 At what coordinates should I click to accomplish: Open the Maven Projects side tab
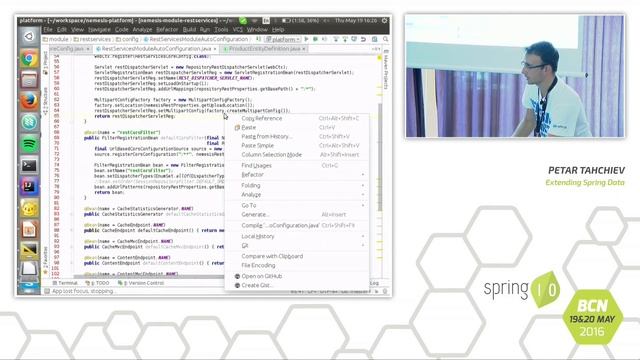[386, 70]
